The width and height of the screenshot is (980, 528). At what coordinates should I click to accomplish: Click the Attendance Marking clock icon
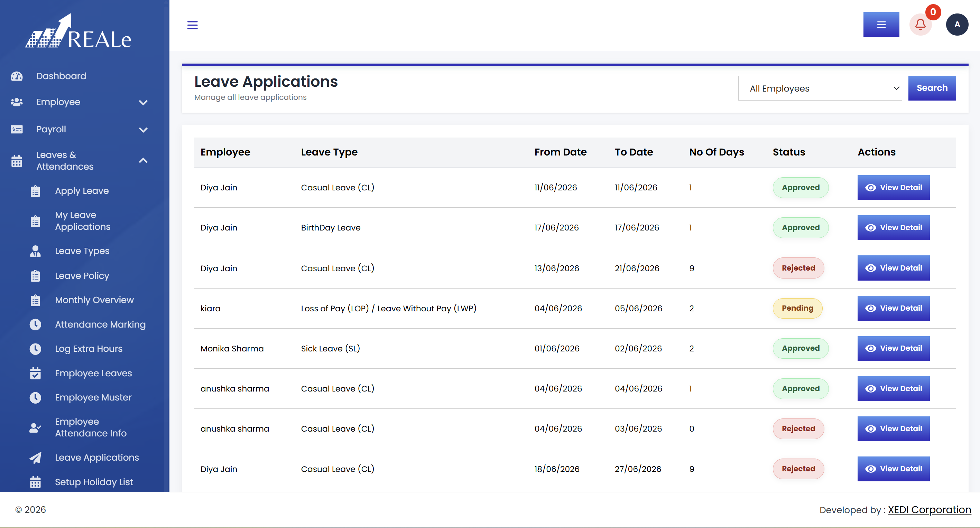point(35,324)
